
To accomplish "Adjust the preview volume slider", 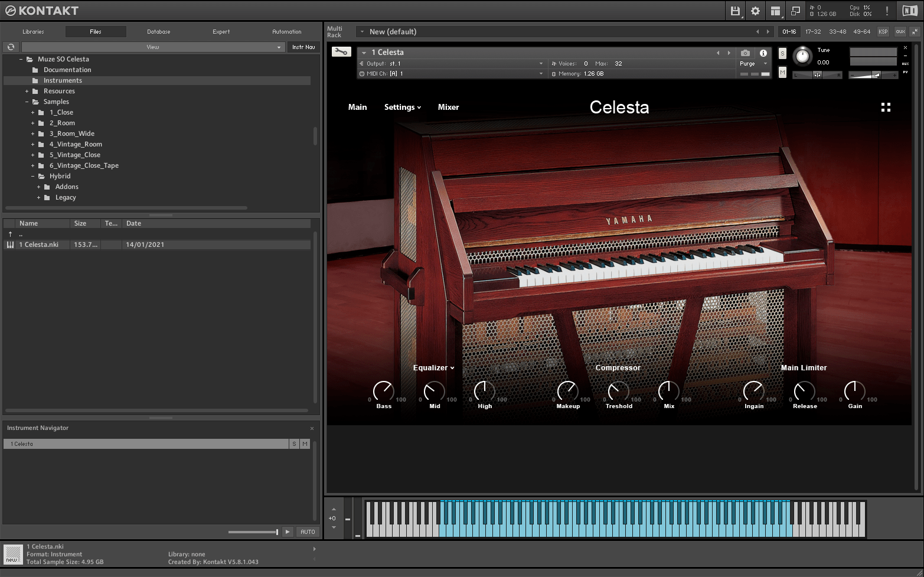I will coord(253,532).
